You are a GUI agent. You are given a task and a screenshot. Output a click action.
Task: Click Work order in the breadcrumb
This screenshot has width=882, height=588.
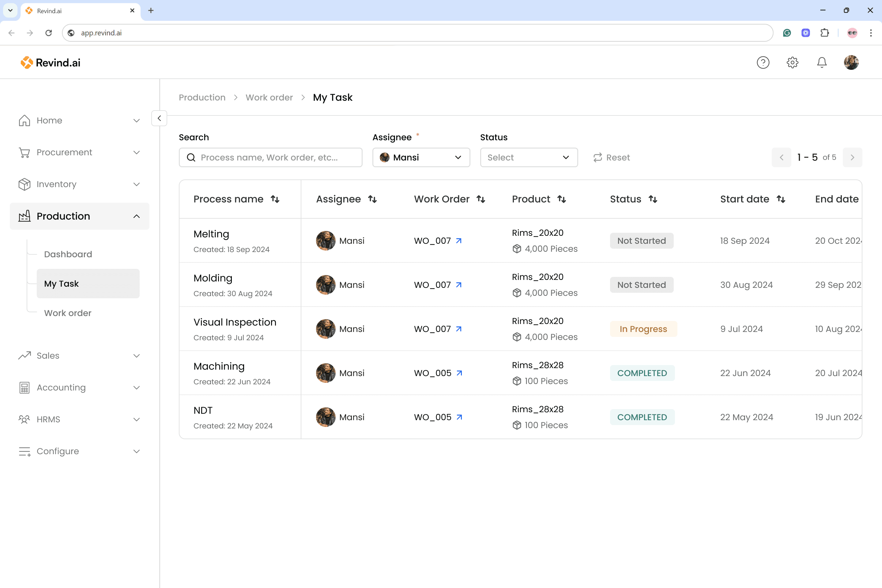coord(269,97)
